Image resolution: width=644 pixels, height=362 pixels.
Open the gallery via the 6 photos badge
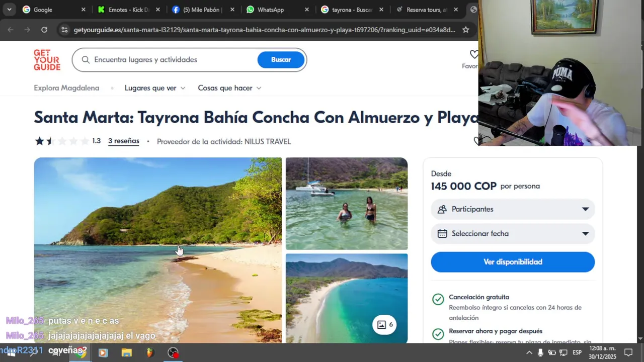(385, 324)
